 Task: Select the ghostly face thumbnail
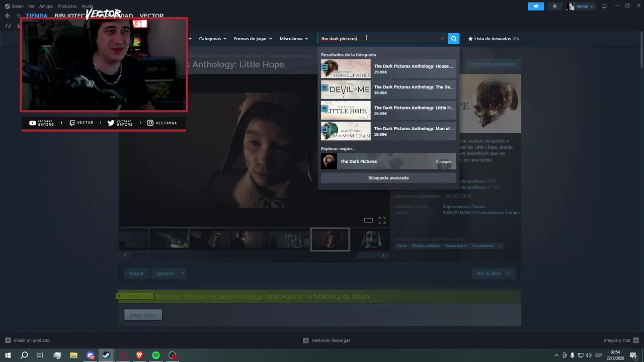point(370,239)
